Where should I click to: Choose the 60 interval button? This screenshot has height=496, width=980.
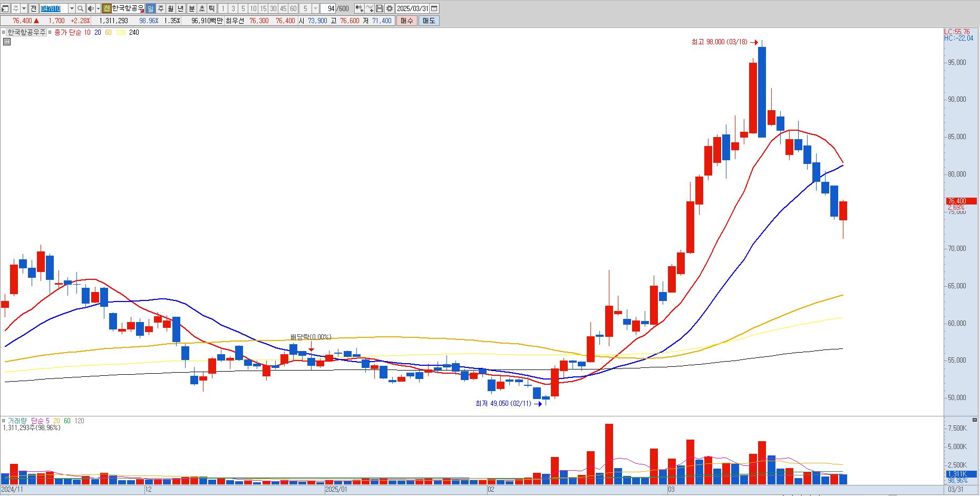pyautogui.click(x=293, y=8)
